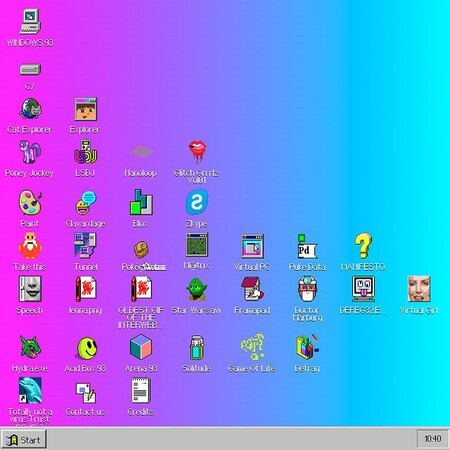
Task: Open the C:/ drive icon
Action: pos(30,69)
